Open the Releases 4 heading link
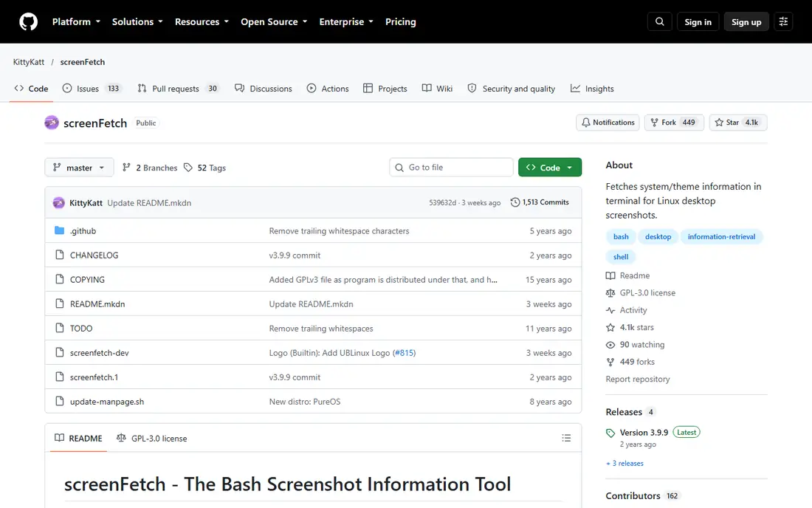The image size is (812, 508). (x=630, y=412)
